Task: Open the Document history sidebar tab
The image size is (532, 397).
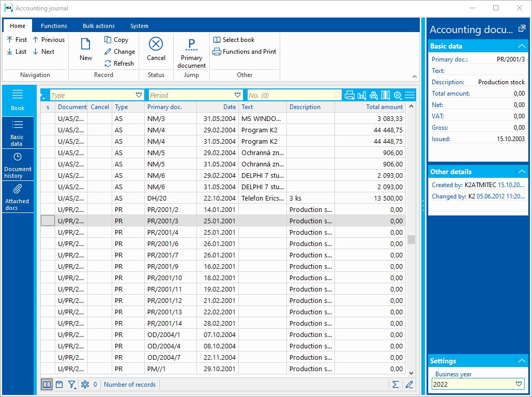Action: point(18,165)
